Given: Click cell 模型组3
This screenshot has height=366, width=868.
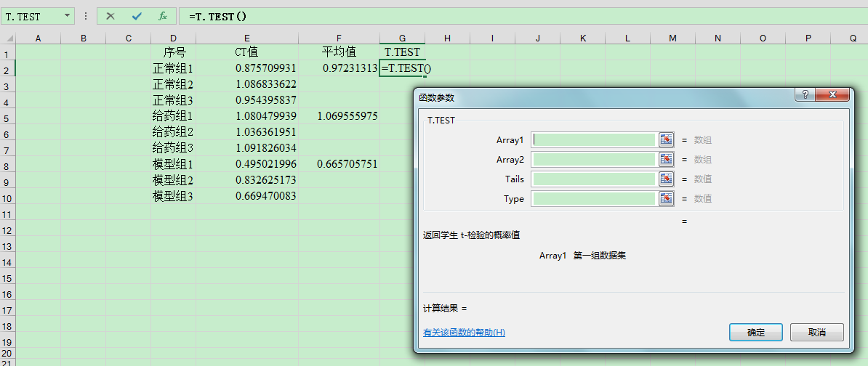Looking at the screenshot, I should tap(173, 196).
